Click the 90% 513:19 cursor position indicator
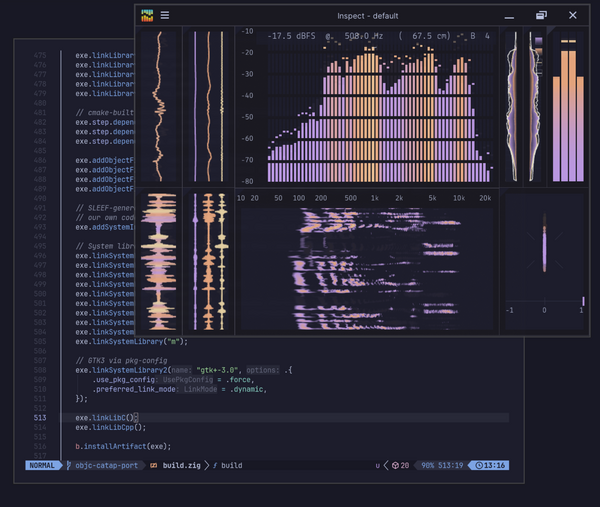The width and height of the screenshot is (600, 507). point(441,465)
